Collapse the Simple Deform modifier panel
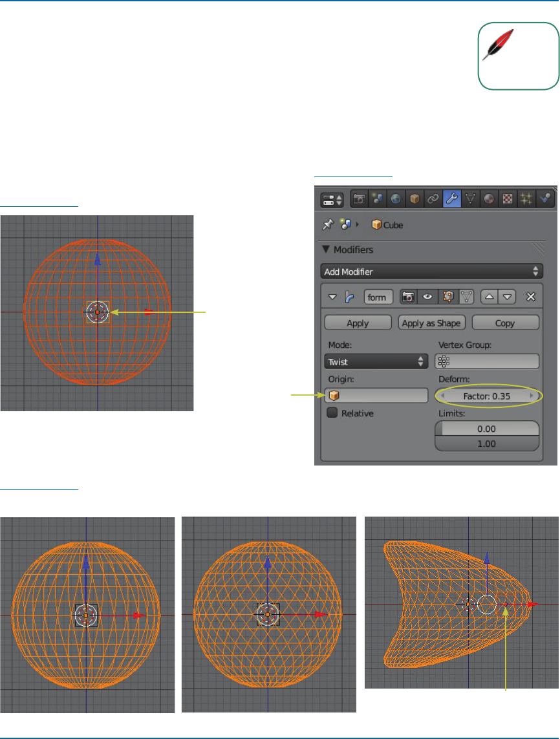 coord(332,297)
